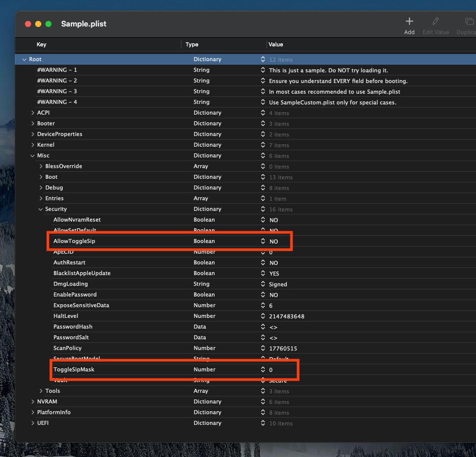476x457 pixels.
Task: Sort by the Key column header
Action: point(42,45)
